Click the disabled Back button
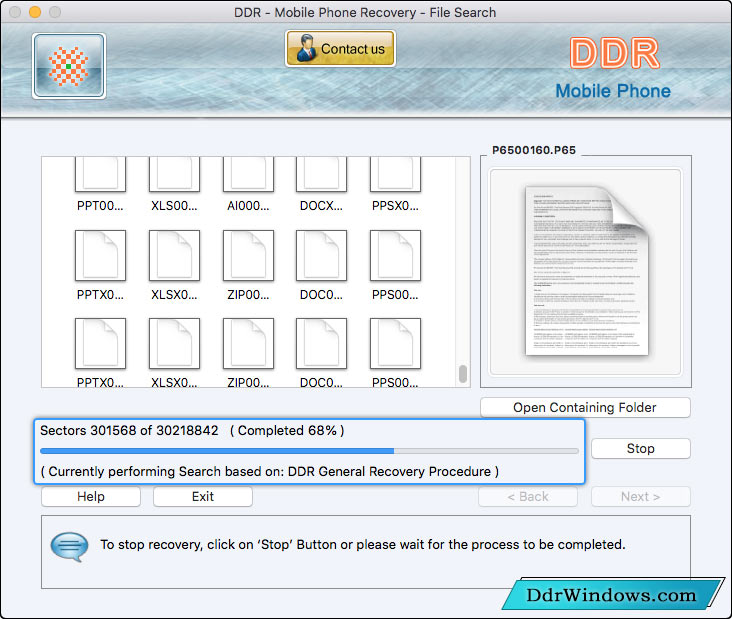The width and height of the screenshot is (732, 619). tap(528, 497)
